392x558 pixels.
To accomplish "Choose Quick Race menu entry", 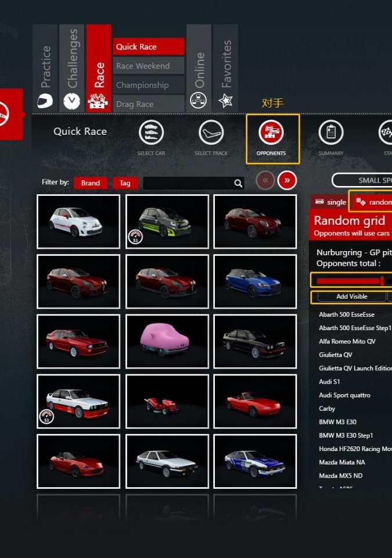I will 149,46.
